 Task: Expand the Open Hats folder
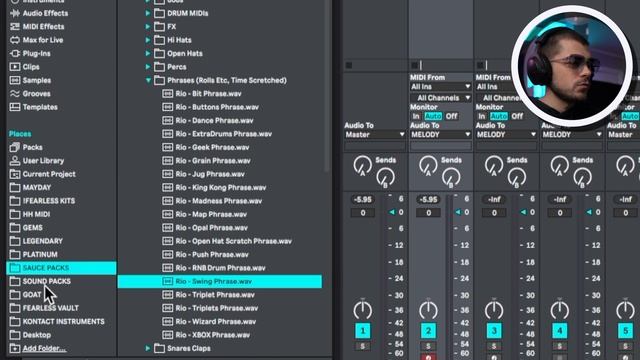pyautogui.click(x=148, y=53)
